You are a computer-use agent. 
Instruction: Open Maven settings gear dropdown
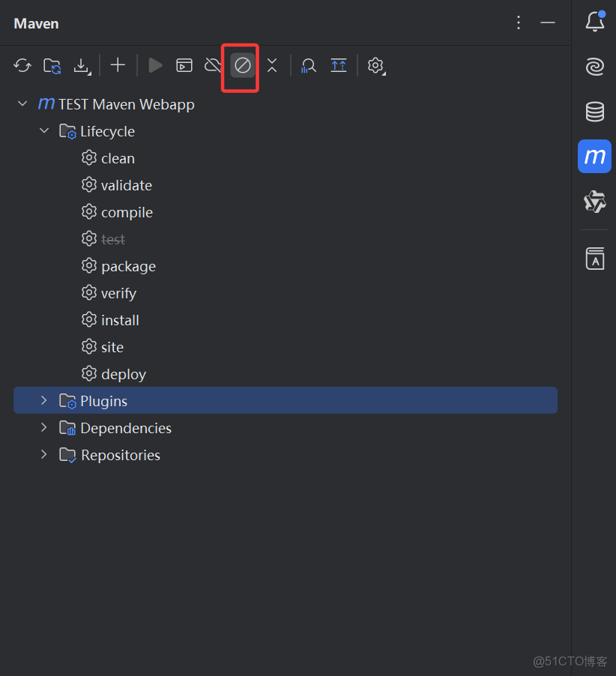click(376, 66)
